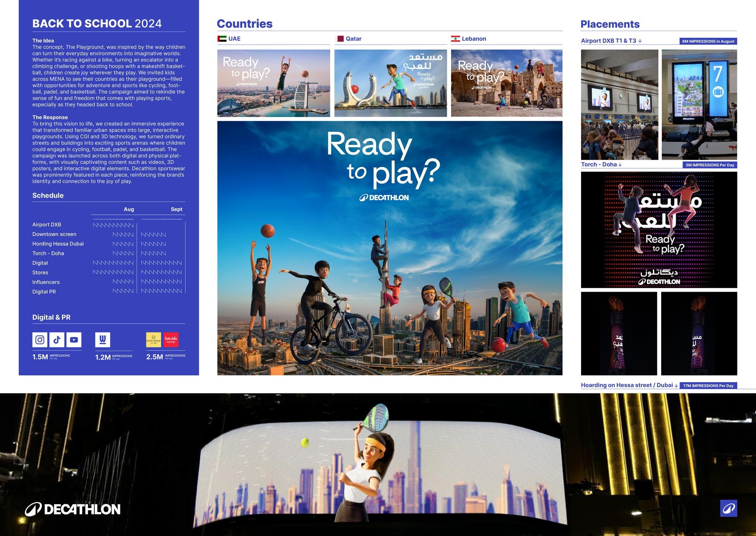
Task: Click the down arrow beside Airport DXB
Action: click(640, 41)
